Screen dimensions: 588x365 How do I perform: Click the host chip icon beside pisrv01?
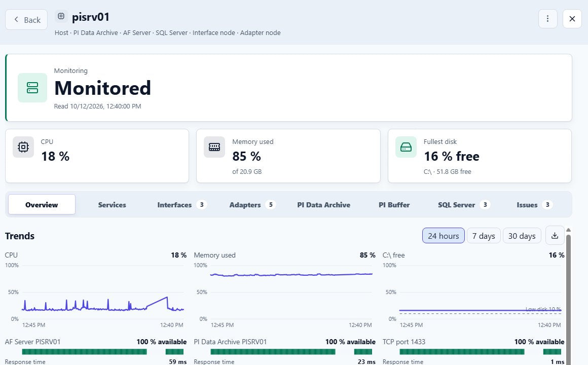click(61, 16)
